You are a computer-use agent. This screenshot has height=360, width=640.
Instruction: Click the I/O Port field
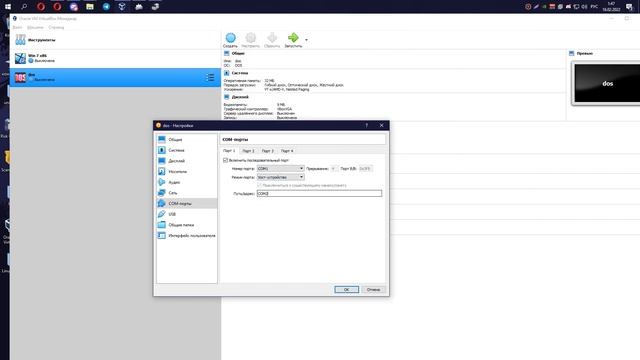[x=365, y=169]
